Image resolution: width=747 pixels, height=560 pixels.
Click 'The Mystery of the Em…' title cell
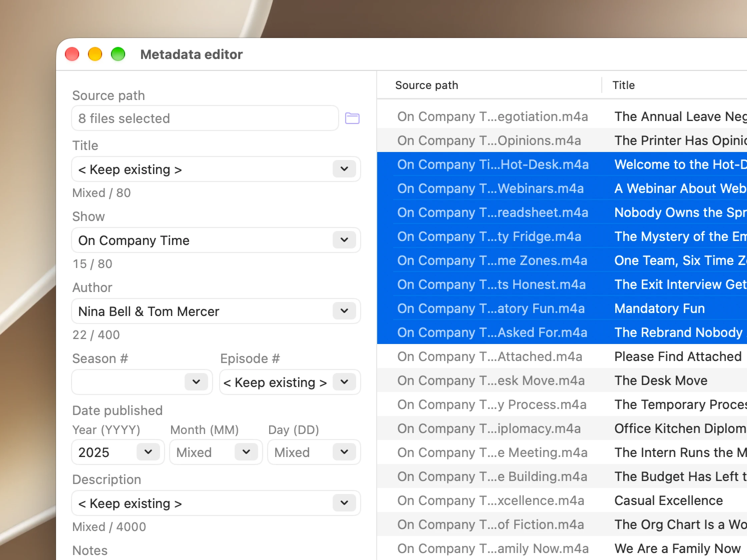click(680, 236)
